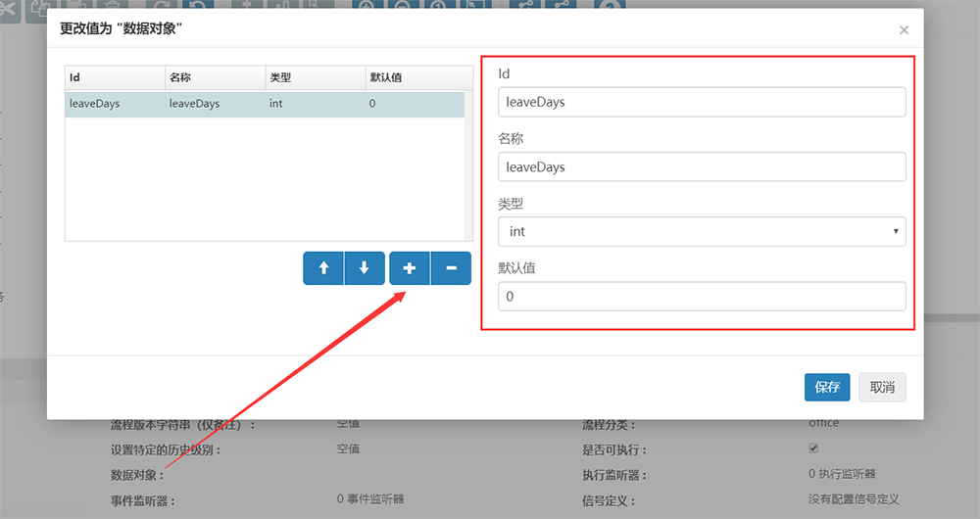Image resolution: width=980 pixels, height=519 pixels.
Task: Select leaveDays cell under Id column
Action: 115,104
